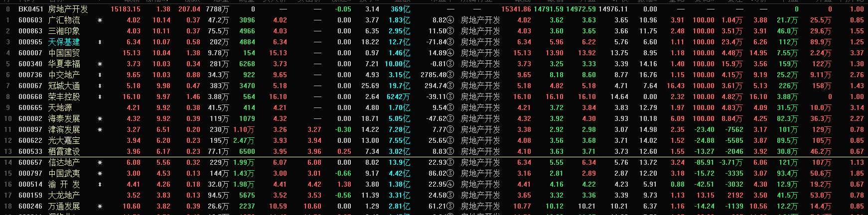
Task: Select stock code 600082
Action: tap(30, 119)
